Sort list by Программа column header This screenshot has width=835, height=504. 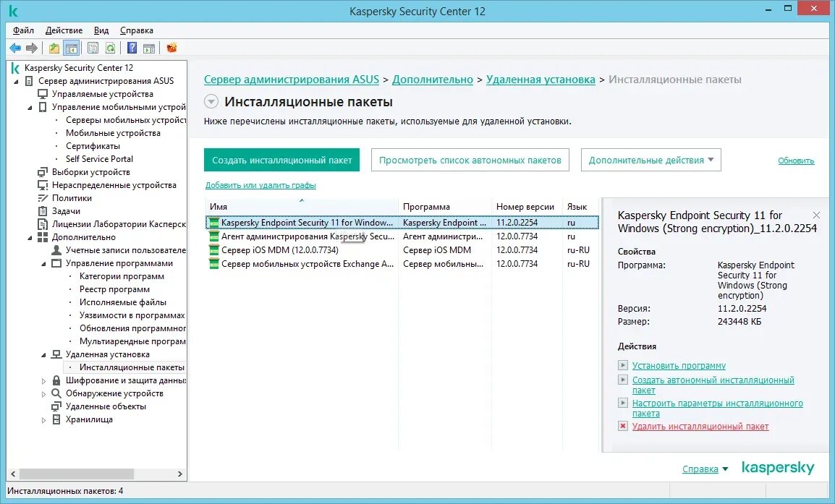pyautogui.click(x=445, y=207)
